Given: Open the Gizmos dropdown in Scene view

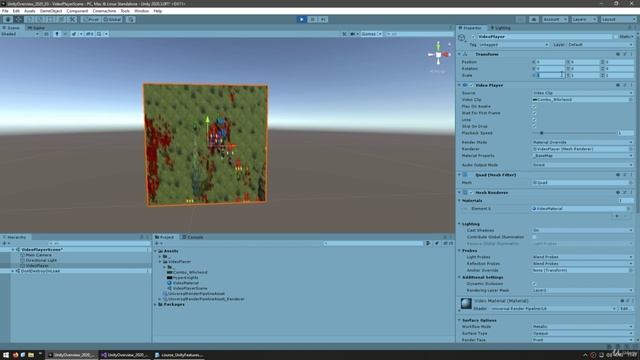Looking at the screenshot, I should [371, 34].
